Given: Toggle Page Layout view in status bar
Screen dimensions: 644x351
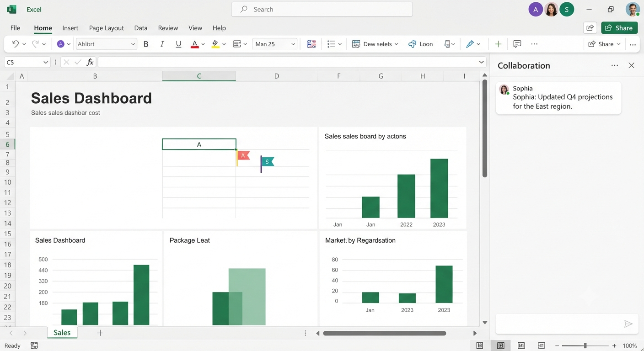Looking at the screenshot, I should point(501,346).
